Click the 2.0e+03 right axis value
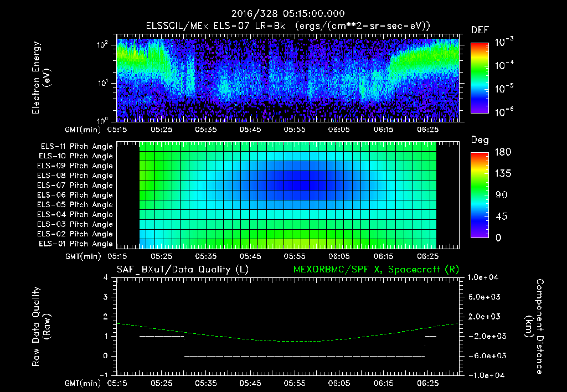567x392 pixels. [483, 317]
